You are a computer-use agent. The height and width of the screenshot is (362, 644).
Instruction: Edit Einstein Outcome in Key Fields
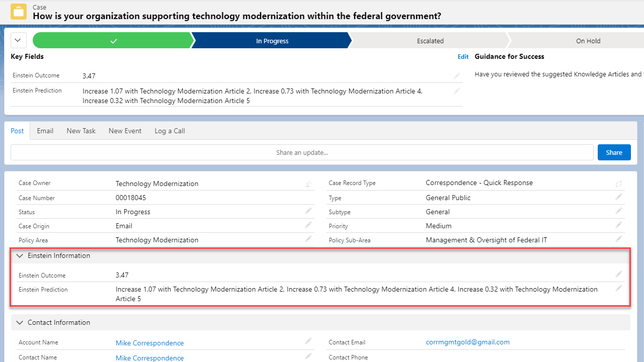tap(456, 75)
